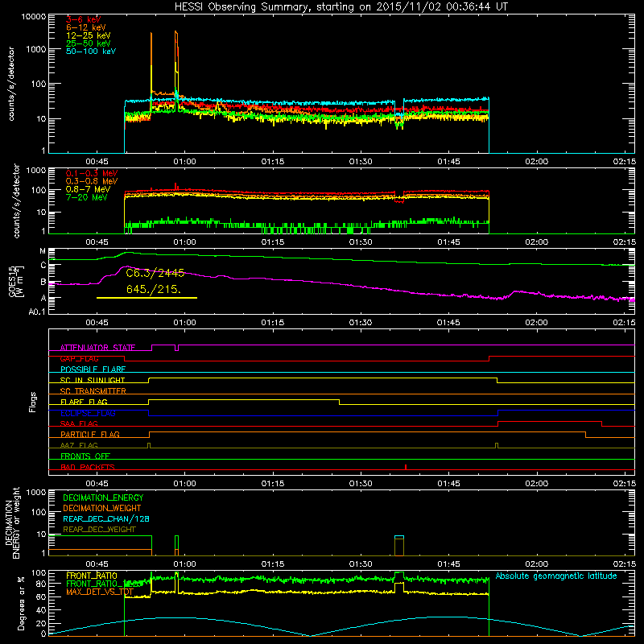Click the 'C6.3/2445' flare annotation
Viewport: 644px width, 644px height.
155,273
